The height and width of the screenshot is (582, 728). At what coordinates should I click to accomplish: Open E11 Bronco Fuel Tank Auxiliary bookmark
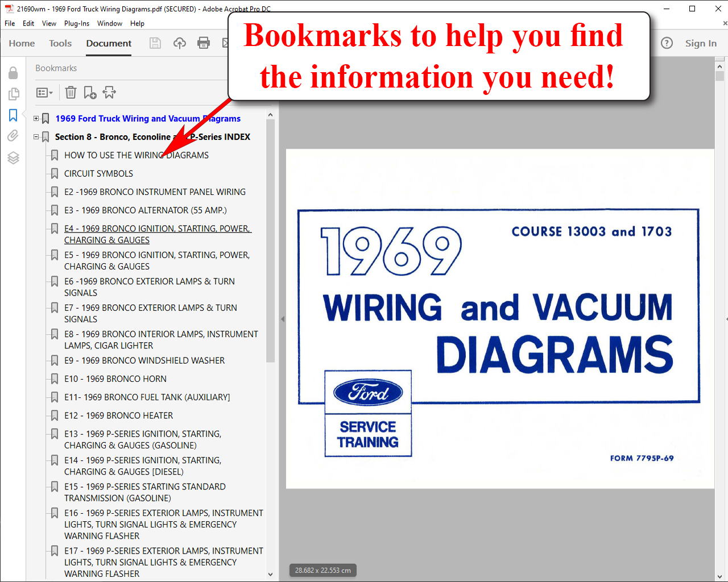coord(147,397)
